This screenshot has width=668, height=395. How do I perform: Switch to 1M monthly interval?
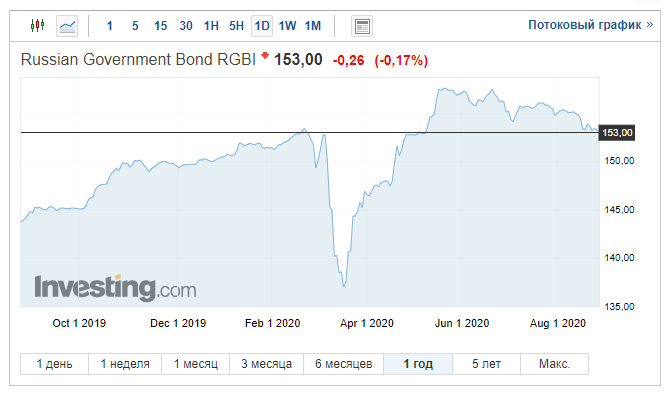coord(313,26)
